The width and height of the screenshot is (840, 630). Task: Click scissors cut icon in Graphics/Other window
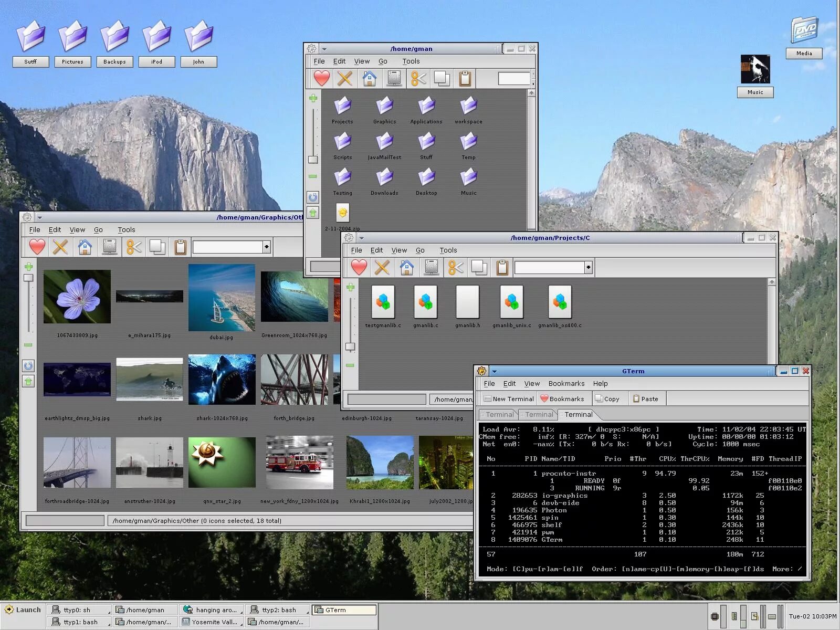coord(134,247)
